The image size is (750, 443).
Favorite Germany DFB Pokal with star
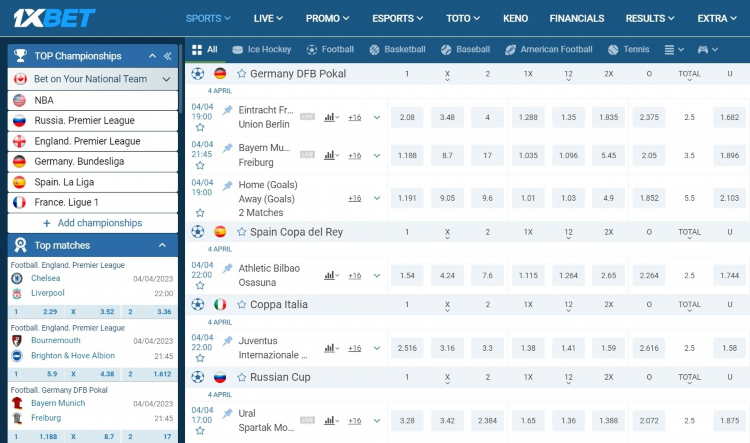pos(242,74)
